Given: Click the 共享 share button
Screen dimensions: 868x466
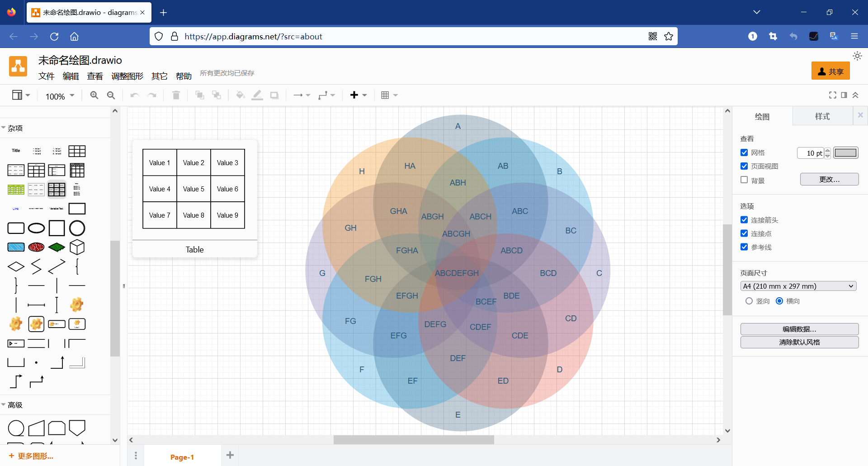Looking at the screenshot, I should click(x=830, y=71).
